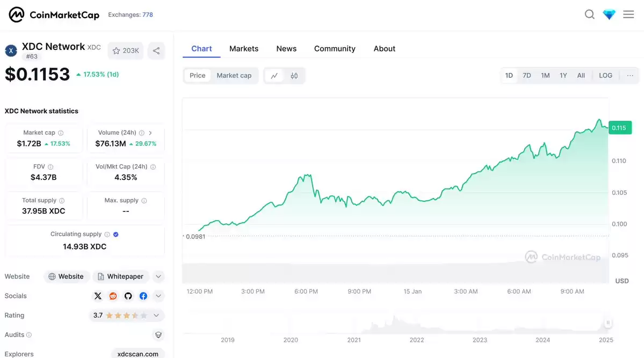Open the GitHub social link

tap(128, 296)
